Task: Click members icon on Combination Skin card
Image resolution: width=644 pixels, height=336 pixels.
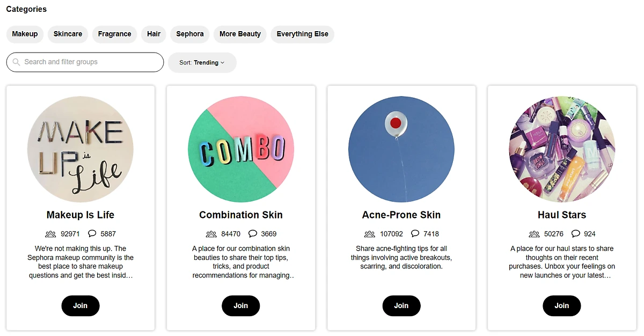Action: point(211,234)
